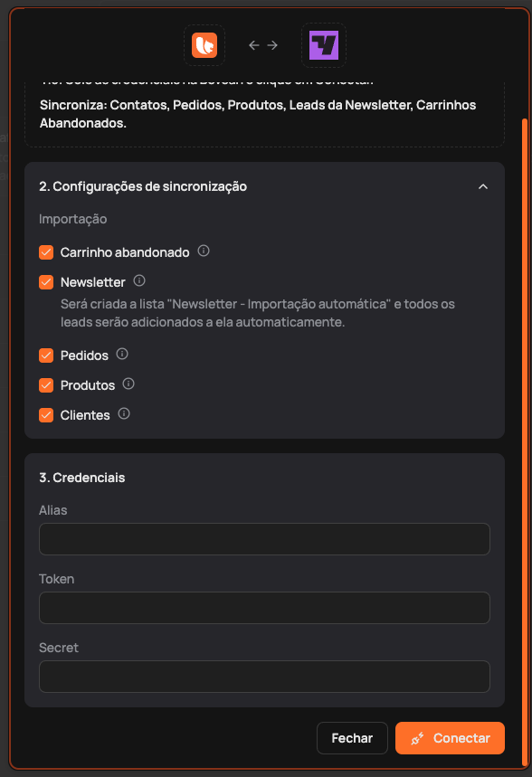The image size is (532, 777).
Task: Uncheck the Carrinho abandonado checkbox
Action: coord(46,252)
